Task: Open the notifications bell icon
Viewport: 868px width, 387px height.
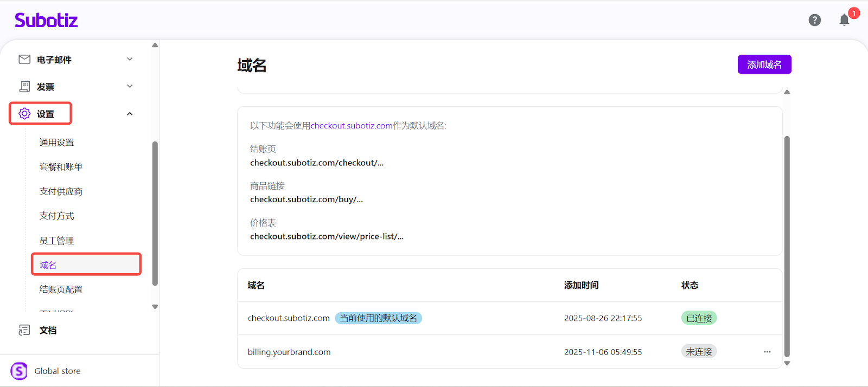Action: click(844, 21)
